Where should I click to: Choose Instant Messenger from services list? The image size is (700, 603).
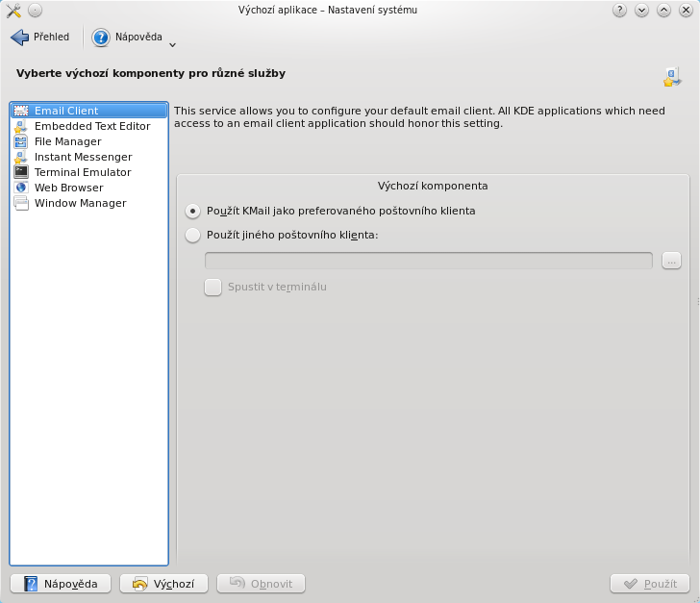click(84, 157)
